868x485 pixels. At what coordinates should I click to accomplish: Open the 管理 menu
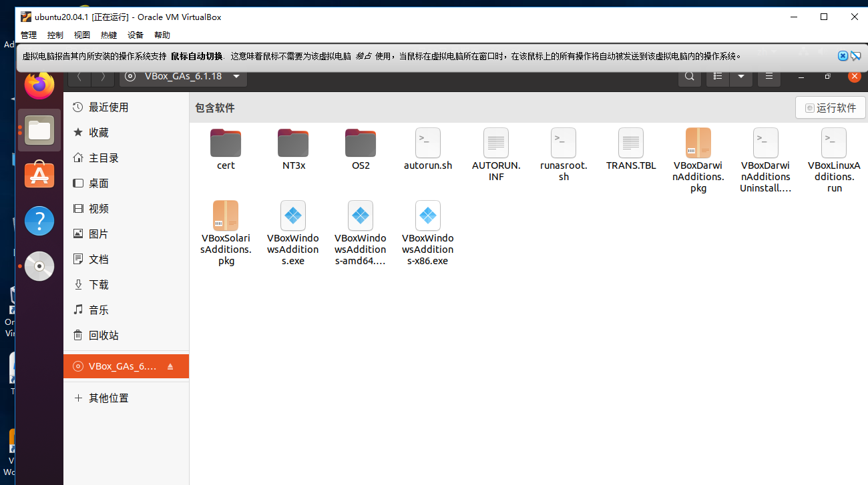[x=29, y=35]
